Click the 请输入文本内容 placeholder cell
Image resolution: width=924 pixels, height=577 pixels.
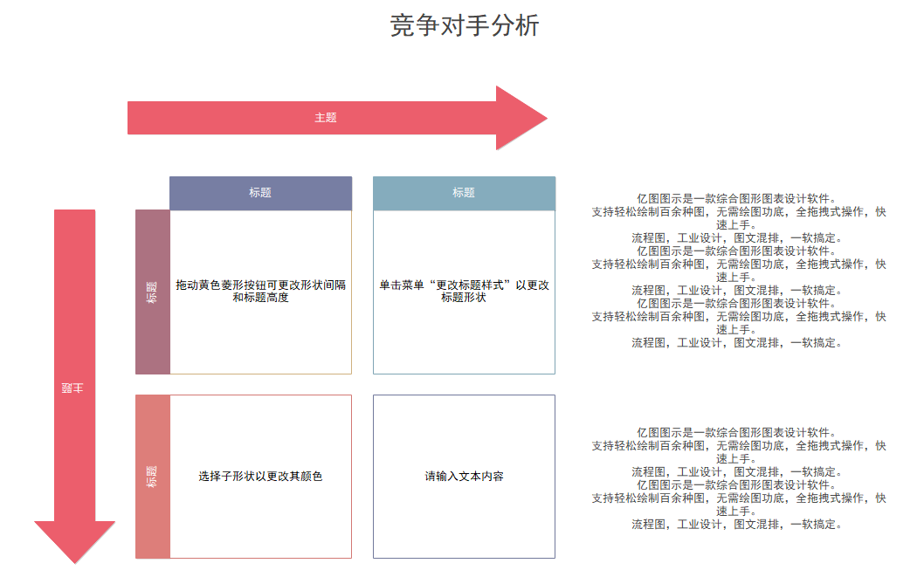[464, 477]
